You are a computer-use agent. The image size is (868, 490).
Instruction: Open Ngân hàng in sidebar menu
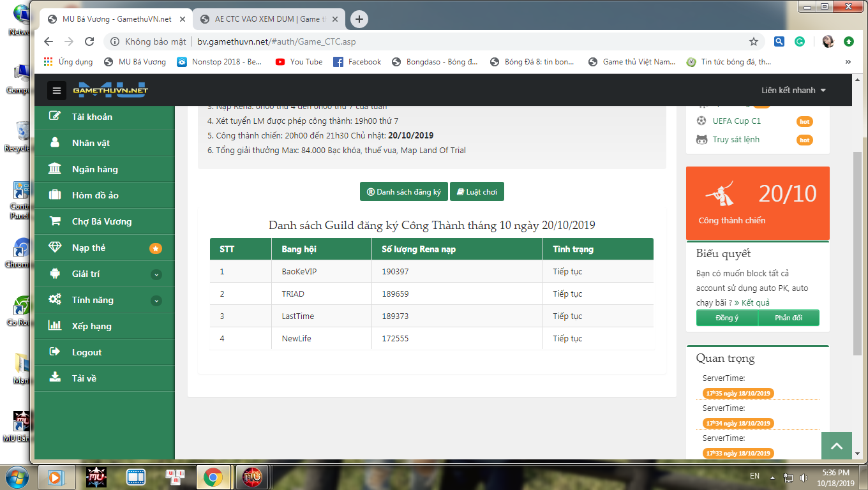click(x=95, y=169)
